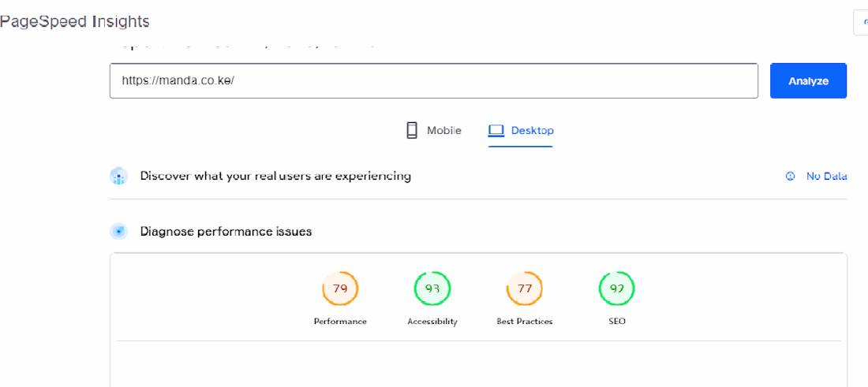Click the Diagnose performance issues heading
The height and width of the screenshot is (387, 868).
[226, 232]
